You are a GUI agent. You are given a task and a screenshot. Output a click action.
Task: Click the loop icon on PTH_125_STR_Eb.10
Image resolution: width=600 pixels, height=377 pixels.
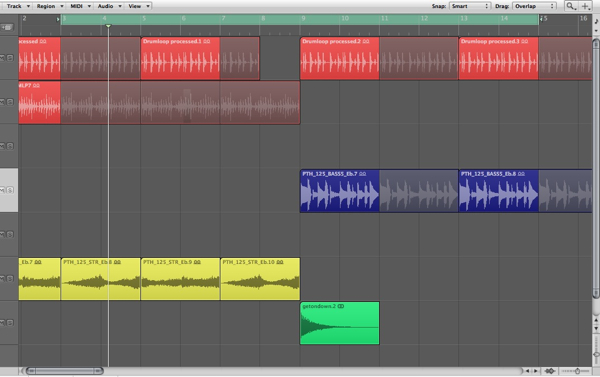(x=280, y=262)
